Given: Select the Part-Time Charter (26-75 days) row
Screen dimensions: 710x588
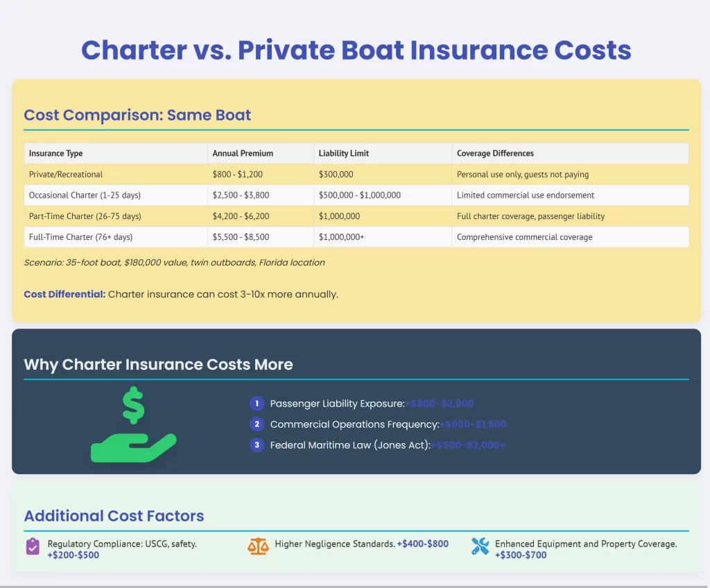Looking at the screenshot, I should [86, 216].
